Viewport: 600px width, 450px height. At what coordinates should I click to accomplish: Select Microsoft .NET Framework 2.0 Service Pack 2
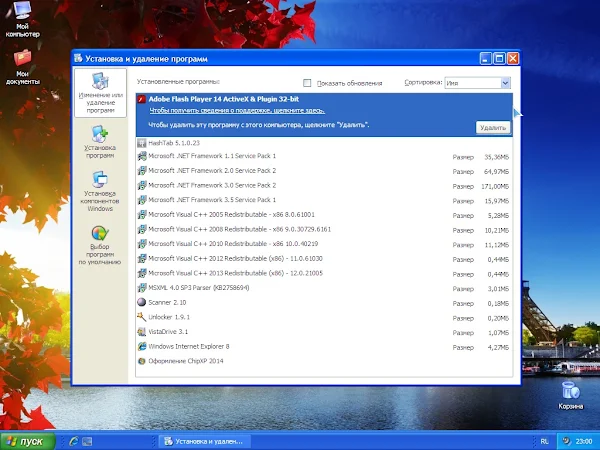click(x=324, y=171)
